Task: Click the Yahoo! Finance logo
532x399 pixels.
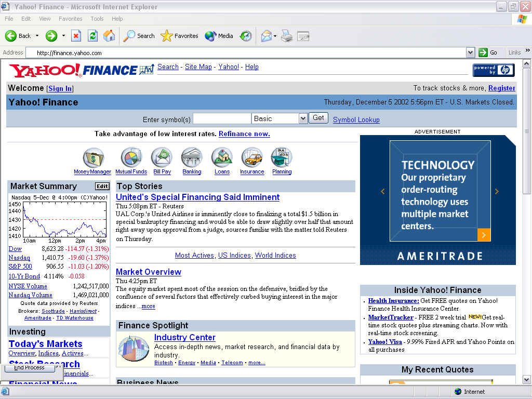Action: [82, 70]
